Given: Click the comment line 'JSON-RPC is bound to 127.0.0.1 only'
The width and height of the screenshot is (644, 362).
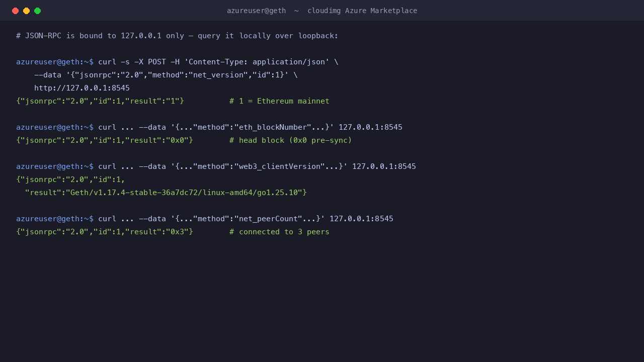Looking at the screenshot, I should coord(177,36).
